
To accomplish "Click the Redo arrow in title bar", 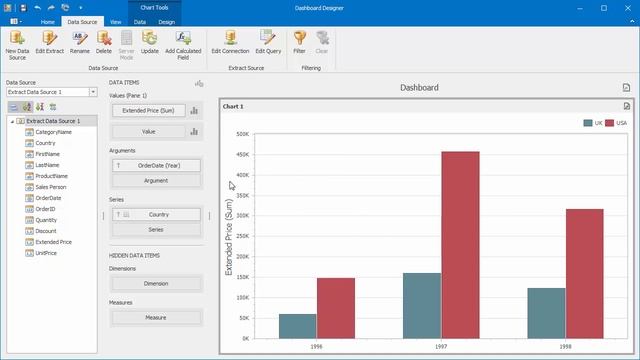I will tap(51, 8).
